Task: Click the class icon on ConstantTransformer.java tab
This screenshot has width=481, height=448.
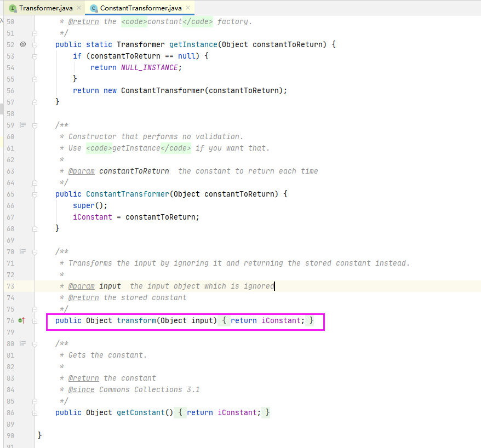Action: point(93,8)
